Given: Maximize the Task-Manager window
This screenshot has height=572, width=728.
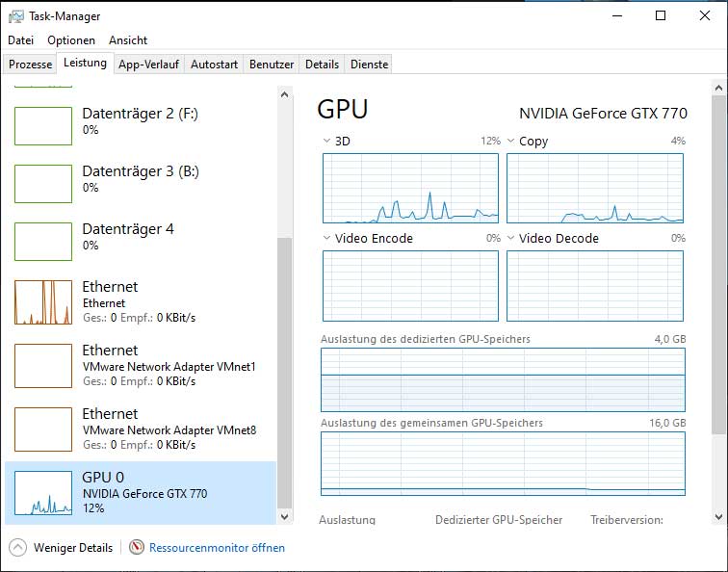Looking at the screenshot, I should pyautogui.click(x=661, y=15).
